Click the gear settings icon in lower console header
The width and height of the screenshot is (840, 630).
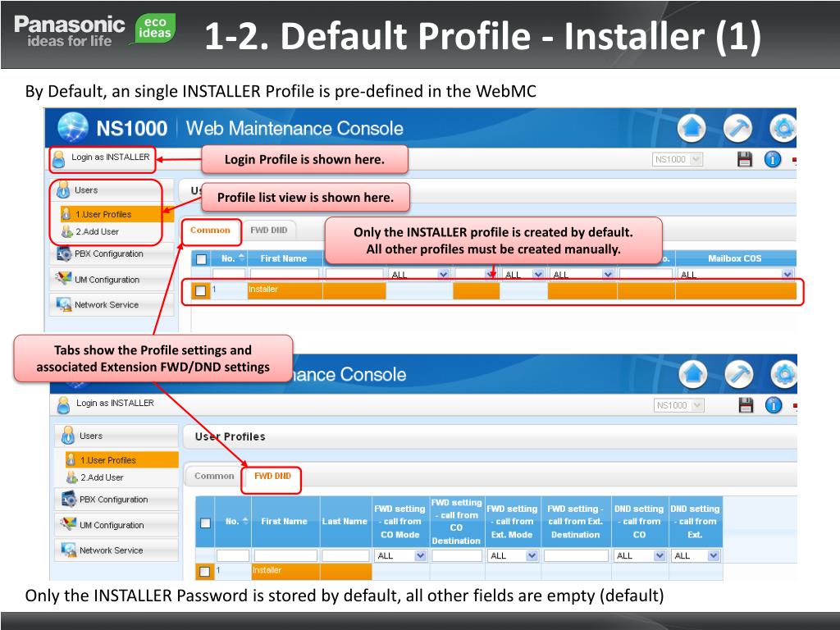point(783,374)
